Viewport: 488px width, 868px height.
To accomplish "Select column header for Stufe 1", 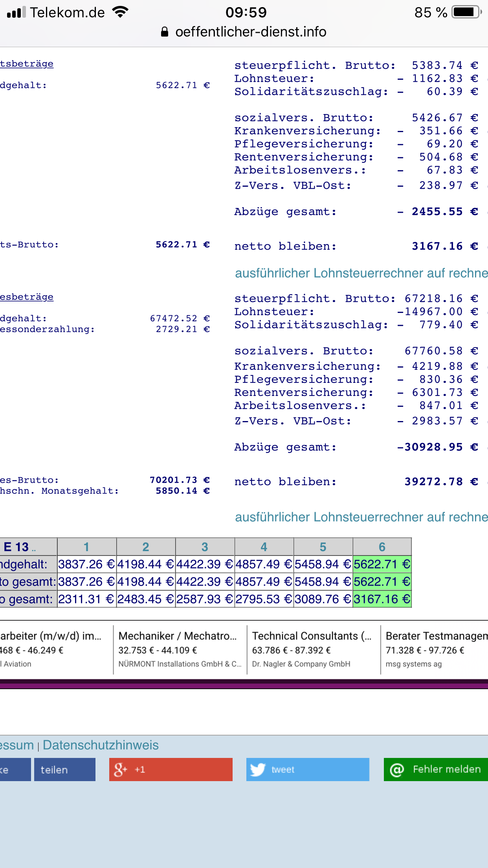I will coord(86,547).
